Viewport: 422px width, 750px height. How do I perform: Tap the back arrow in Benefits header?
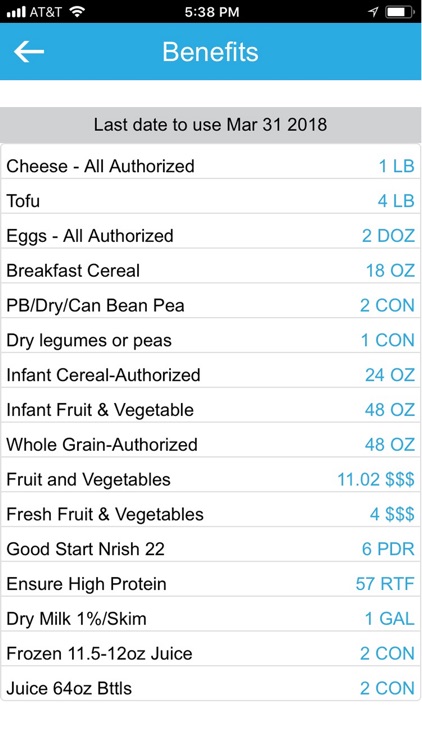pos(29,52)
